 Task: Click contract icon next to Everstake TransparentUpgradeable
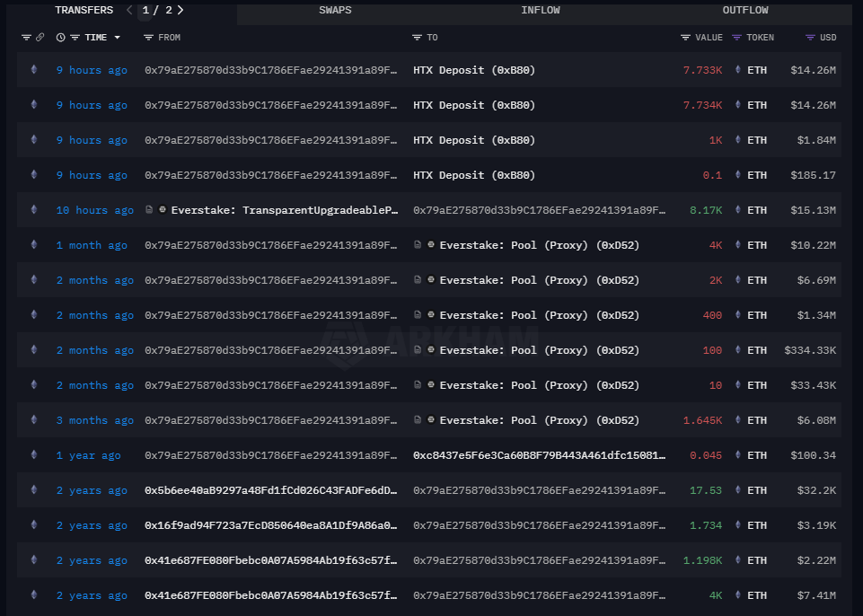pyautogui.click(x=149, y=210)
